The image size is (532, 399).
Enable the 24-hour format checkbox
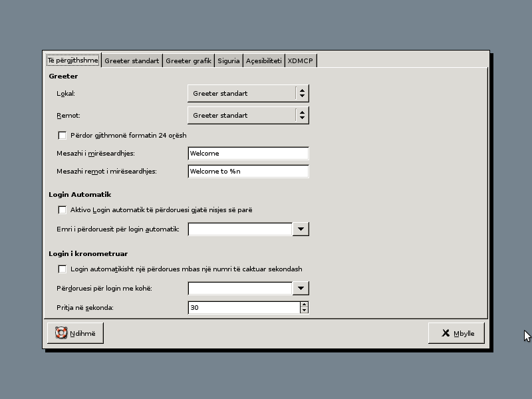(62, 136)
